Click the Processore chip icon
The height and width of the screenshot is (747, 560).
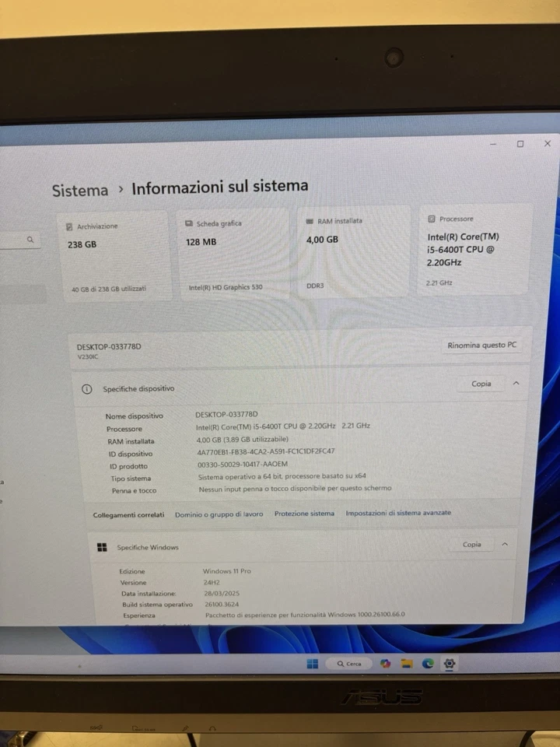[x=432, y=219]
